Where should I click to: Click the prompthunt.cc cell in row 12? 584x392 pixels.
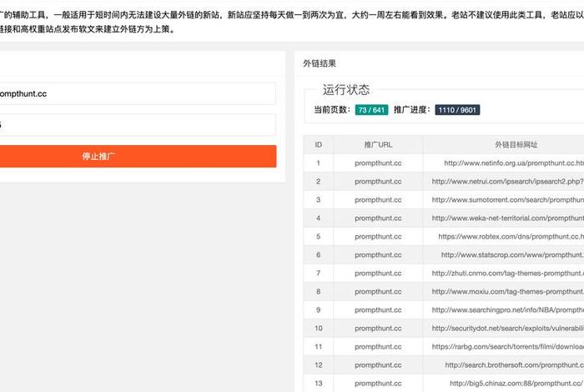point(378,364)
